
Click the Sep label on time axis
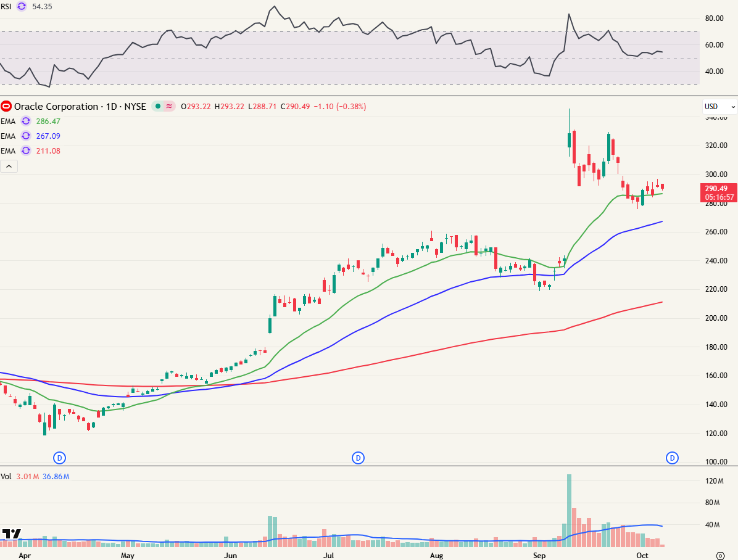(539, 555)
